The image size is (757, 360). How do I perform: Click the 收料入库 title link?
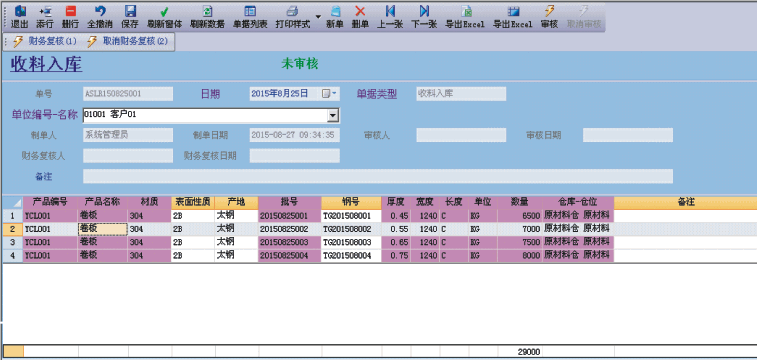tap(46, 65)
